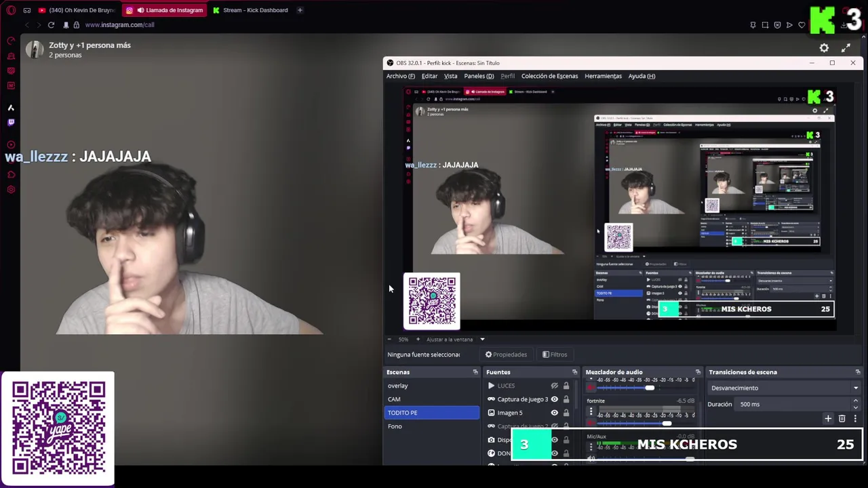The width and height of the screenshot is (868, 488).
Task: Open the Opera main menu logo
Action: coord(11,10)
